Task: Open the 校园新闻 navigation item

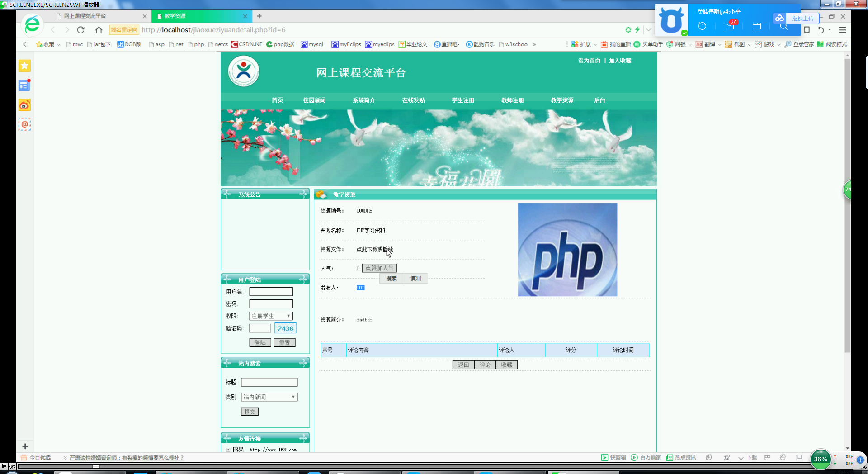Action: click(314, 100)
